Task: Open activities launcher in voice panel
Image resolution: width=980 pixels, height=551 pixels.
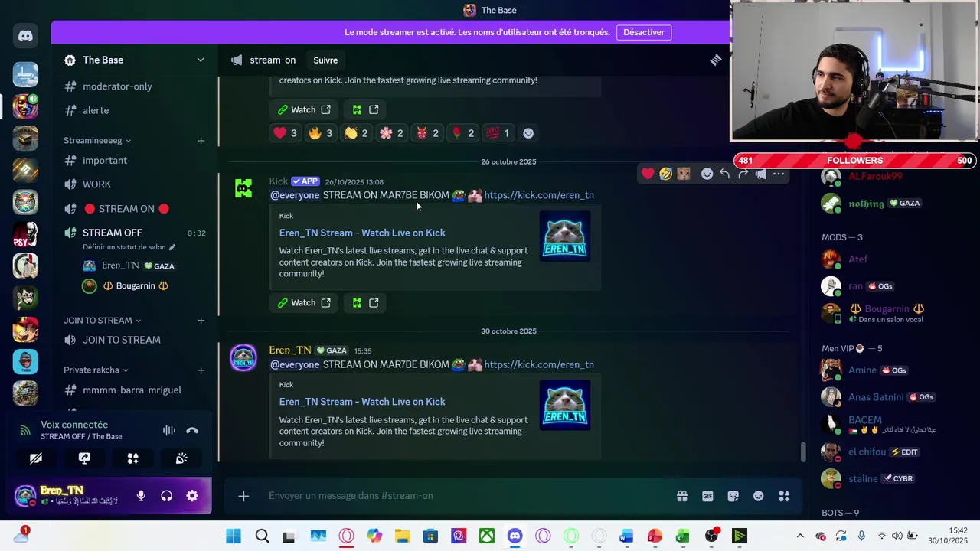Action: (132, 458)
